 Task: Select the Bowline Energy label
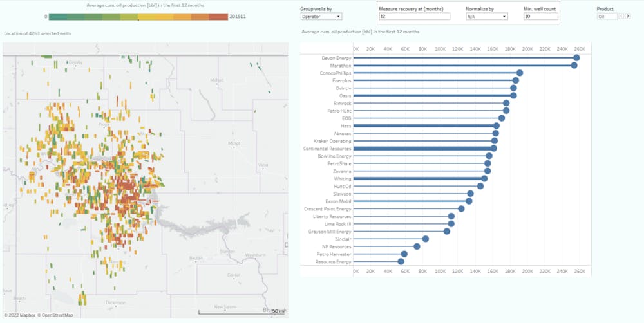pyautogui.click(x=334, y=156)
